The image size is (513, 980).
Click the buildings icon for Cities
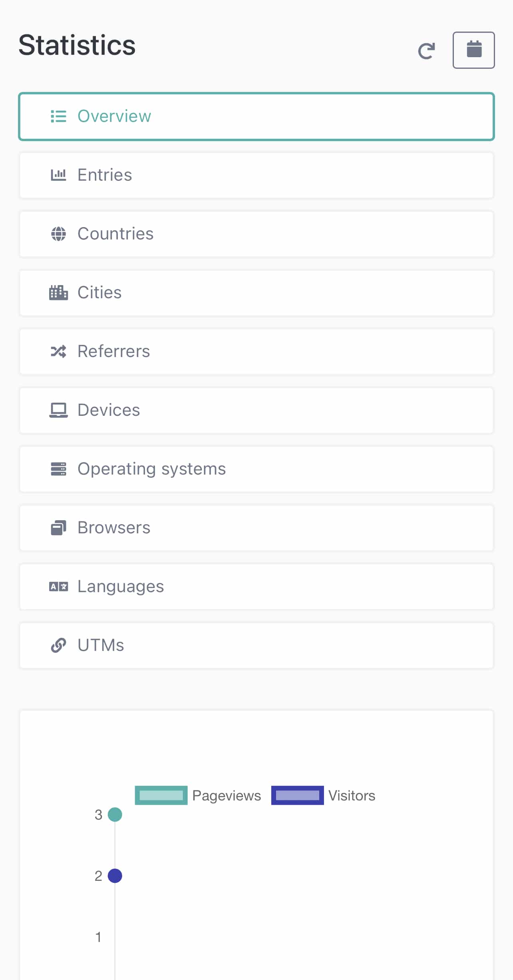coord(58,293)
